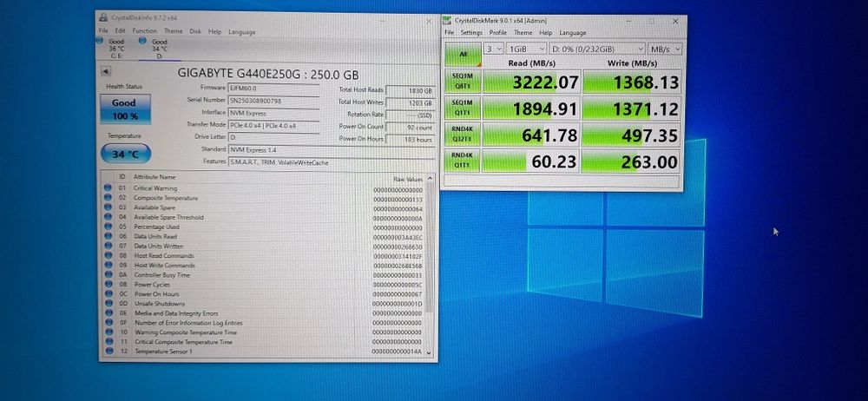This screenshot has width=868, height=401.
Task: Open the Settings menu in CrystalDiskMark
Action: (471, 33)
